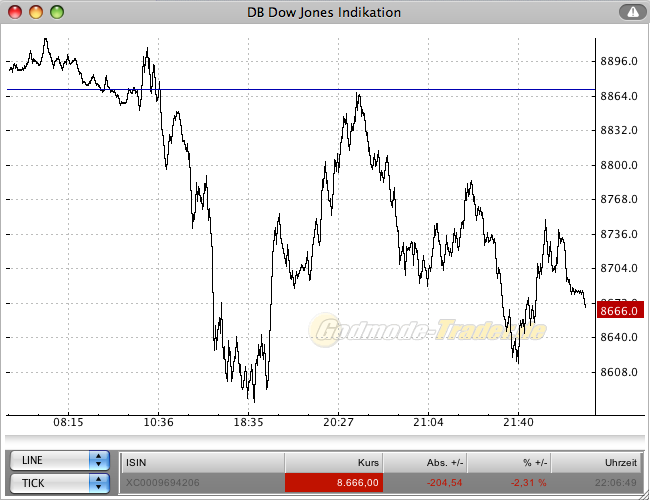Viewport: 650px width, 500px height.
Task: Click the percent change value -2,31 %
Action: 528,483
